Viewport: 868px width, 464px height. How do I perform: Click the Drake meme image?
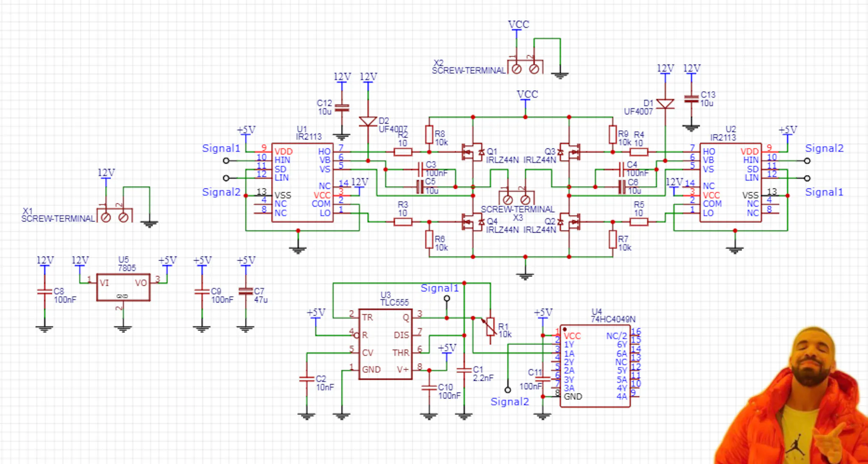coord(791,395)
